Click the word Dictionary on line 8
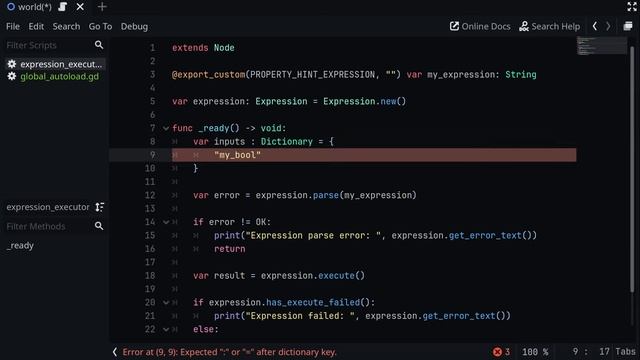Screen dimensions: 640x360 (x=287, y=142)
